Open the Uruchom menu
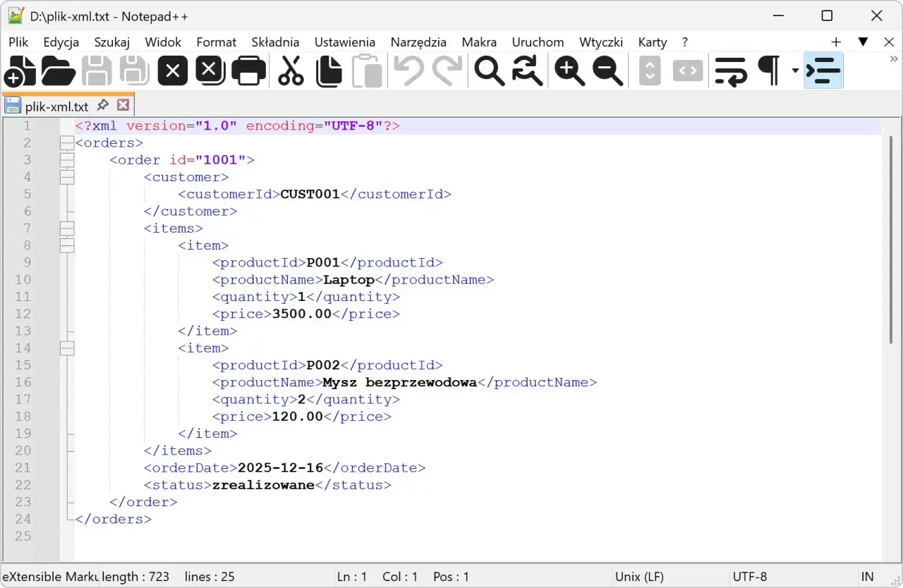Screen dimensions: 903x588 [x=538, y=42]
